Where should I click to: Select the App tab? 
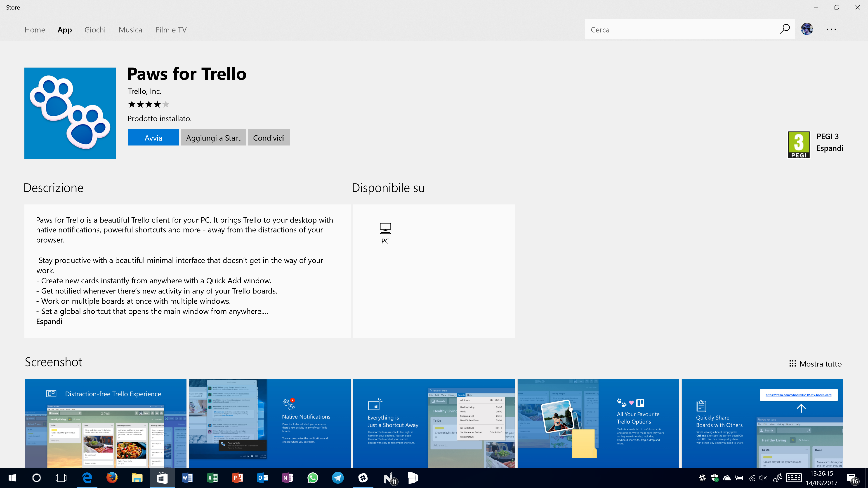(x=65, y=30)
